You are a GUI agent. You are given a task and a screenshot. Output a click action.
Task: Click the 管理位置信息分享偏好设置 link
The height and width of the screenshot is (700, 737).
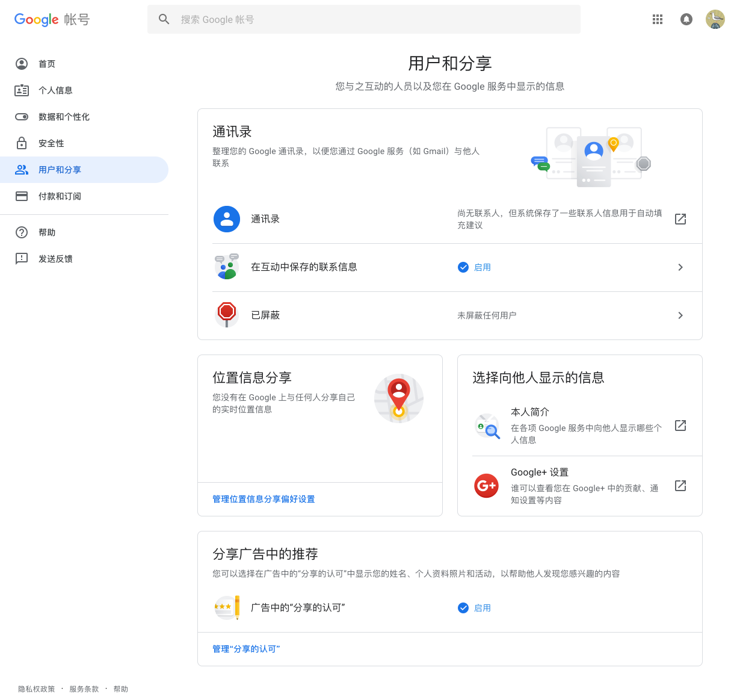tap(264, 499)
